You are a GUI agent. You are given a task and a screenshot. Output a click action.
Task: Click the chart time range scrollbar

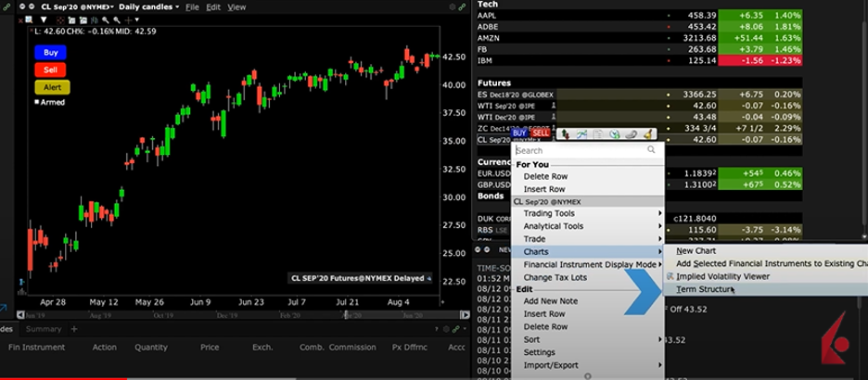coord(232,315)
